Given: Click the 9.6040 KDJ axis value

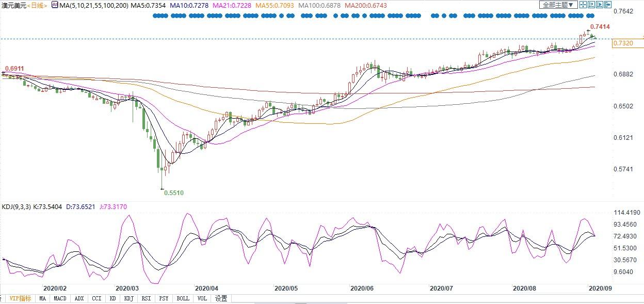Looking at the screenshot, I should 624,271.
